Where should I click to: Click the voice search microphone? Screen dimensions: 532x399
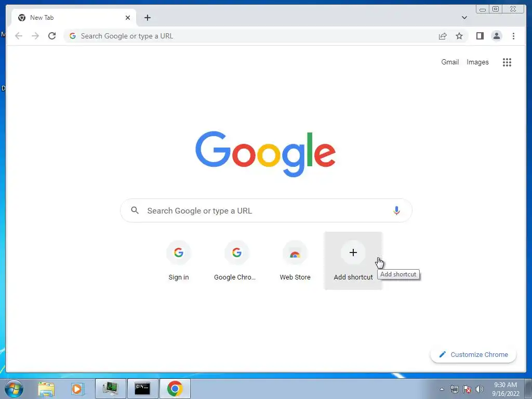[x=396, y=210]
